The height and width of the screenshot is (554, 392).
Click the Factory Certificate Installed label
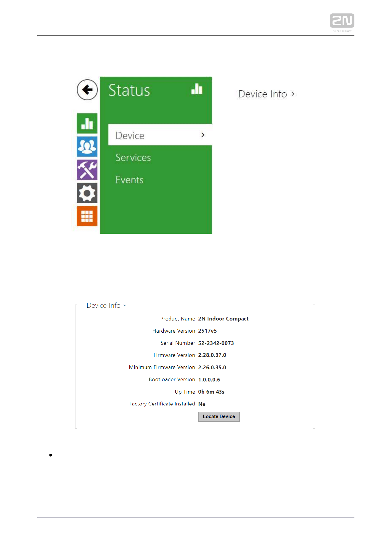click(162, 404)
